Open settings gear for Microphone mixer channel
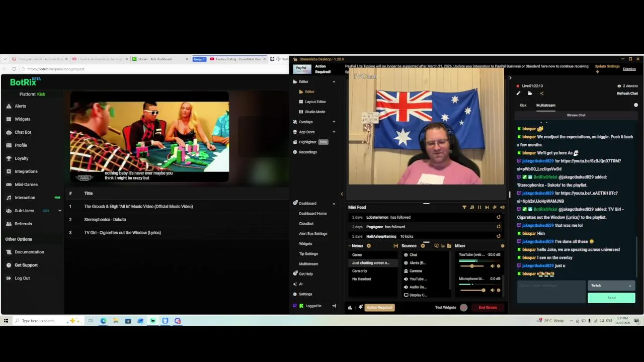This screenshot has height=362, width=644. click(499, 290)
